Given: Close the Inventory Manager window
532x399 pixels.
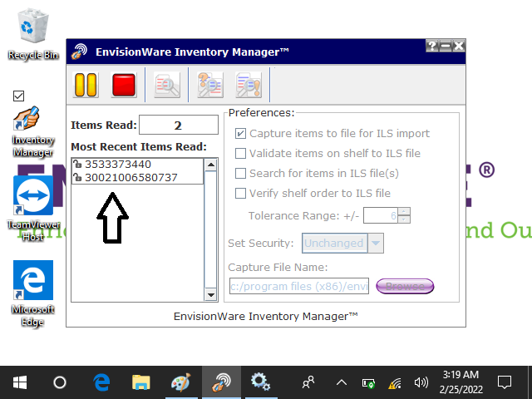Looking at the screenshot, I should (x=458, y=46).
